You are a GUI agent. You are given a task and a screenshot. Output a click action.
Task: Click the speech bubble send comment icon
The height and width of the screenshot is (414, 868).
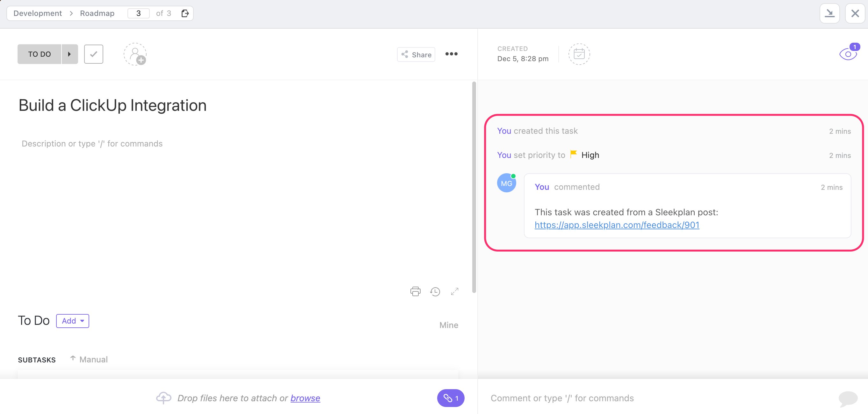pos(848,398)
